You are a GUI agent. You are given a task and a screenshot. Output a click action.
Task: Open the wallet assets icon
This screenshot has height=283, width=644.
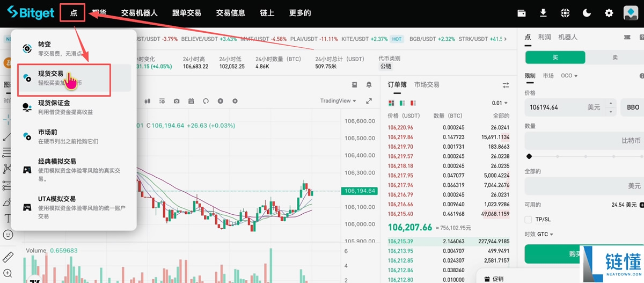[x=521, y=13]
